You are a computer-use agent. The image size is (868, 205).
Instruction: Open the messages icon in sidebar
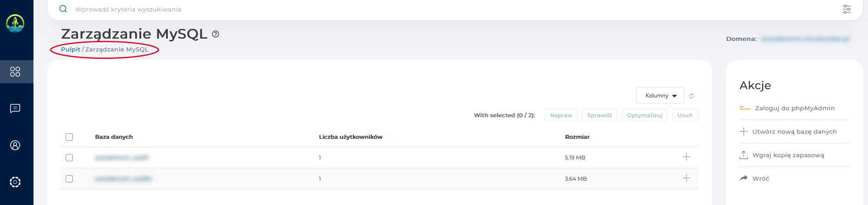click(x=15, y=108)
